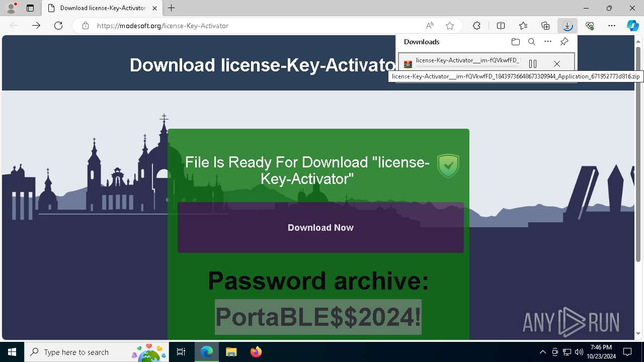Search downloads using magnifier icon

(x=531, y=42)
